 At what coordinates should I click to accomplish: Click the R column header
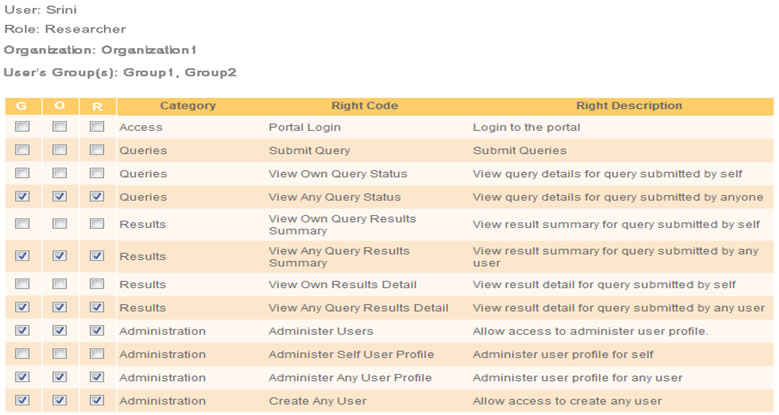pos(96,105)
